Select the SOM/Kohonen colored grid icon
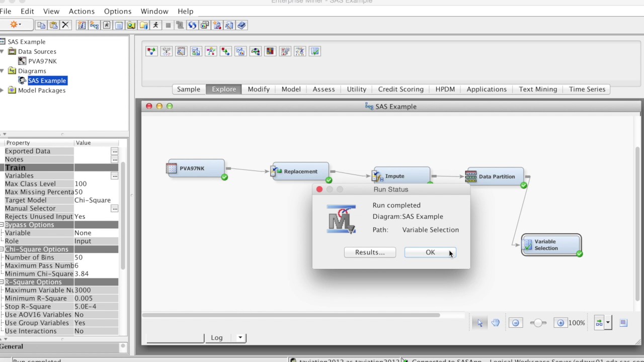The width and height of the screenshot is (644, 362). (270, 51)
